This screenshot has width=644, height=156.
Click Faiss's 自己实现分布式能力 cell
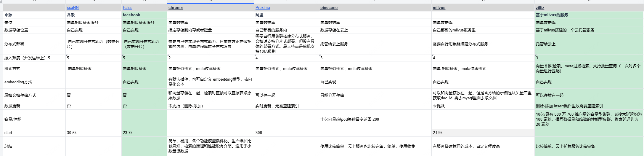coord(144,44)
